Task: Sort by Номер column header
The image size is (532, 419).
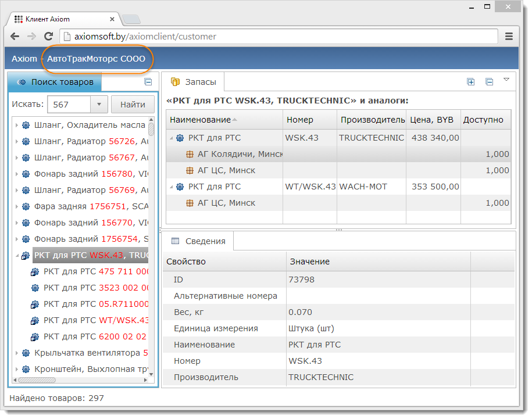Action: 310,120
